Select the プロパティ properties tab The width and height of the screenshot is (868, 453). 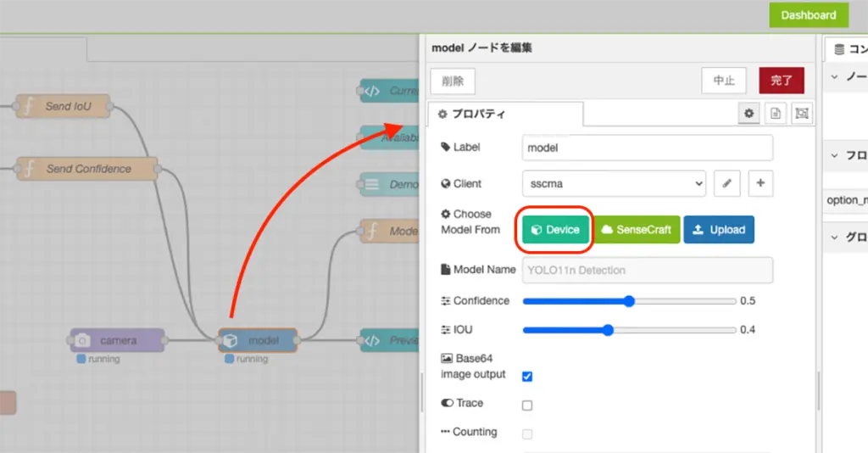pos(505,114)
